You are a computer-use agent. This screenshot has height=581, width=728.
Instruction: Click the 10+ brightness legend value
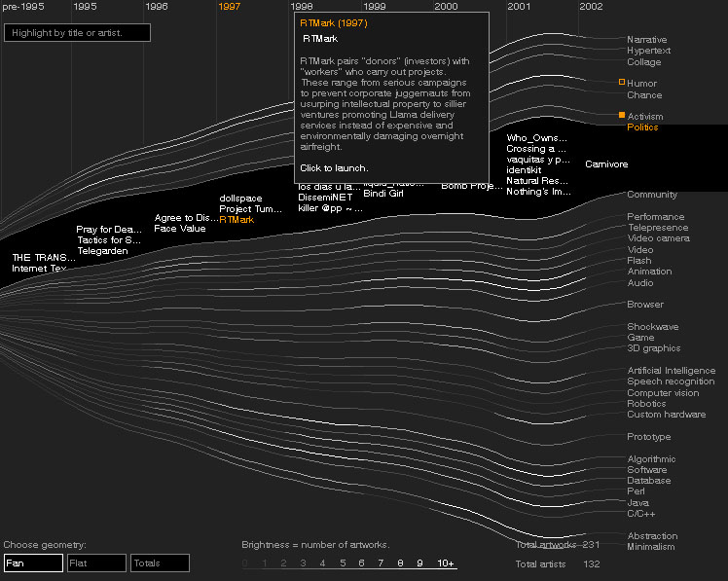tap(446, 563)
